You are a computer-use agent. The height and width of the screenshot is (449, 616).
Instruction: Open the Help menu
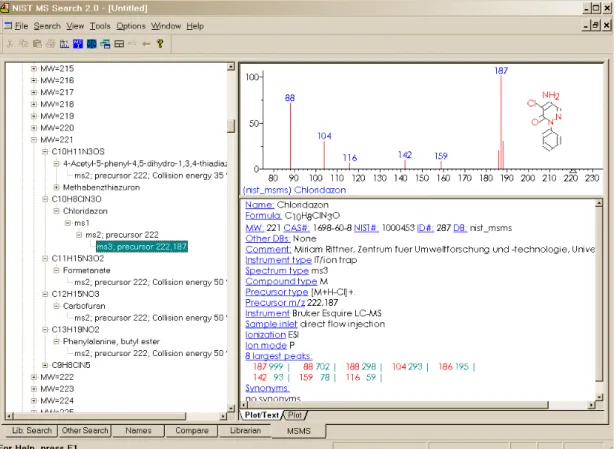195,26
